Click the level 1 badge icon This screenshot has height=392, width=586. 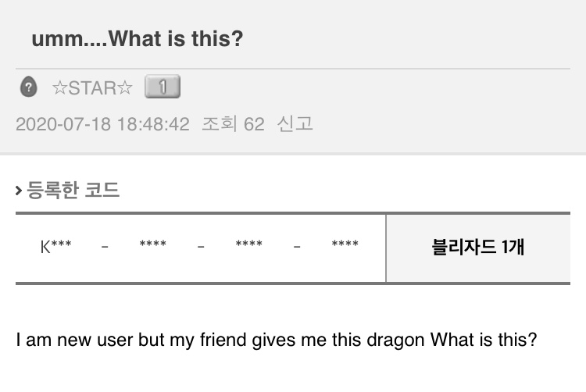(163, 87)
